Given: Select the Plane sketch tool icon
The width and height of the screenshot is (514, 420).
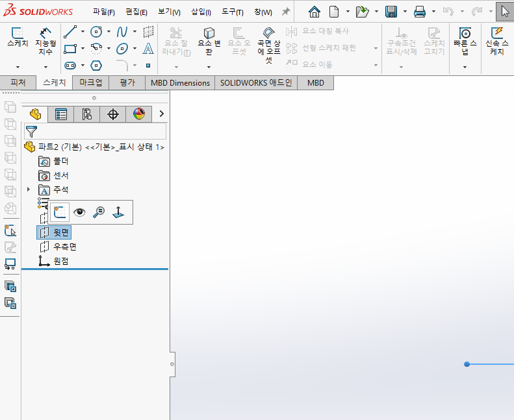Looking at the screenshot, I should 148,32.
